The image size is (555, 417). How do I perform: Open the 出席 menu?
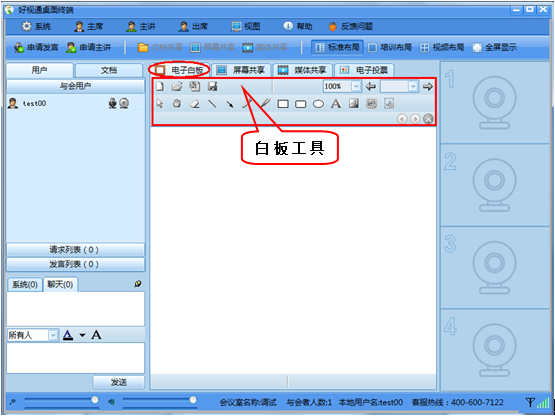193,26
